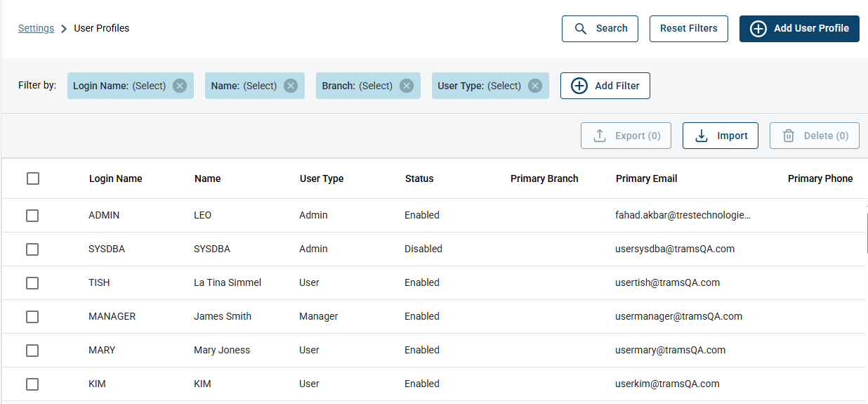Image resolution: width=868 pixels, height=404 pixels.
Task: Click Add User Profile button label
Action: pyautogui.click(x=811, y=28)
